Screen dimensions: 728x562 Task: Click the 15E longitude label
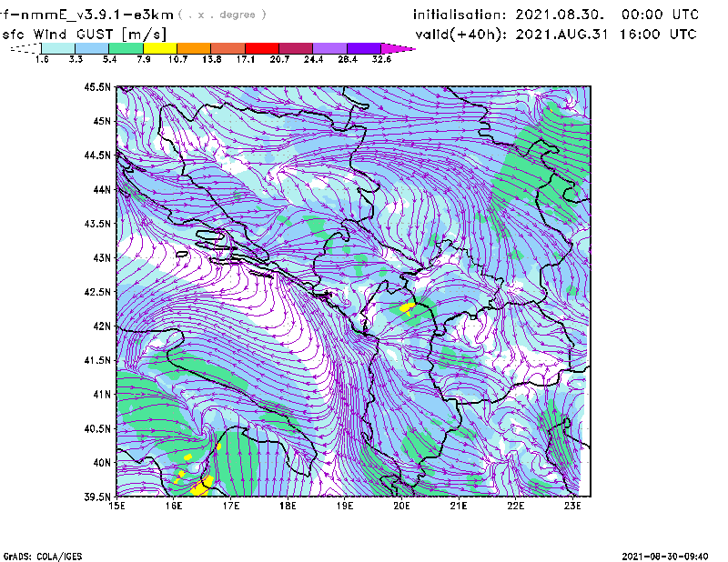point(116,506)
